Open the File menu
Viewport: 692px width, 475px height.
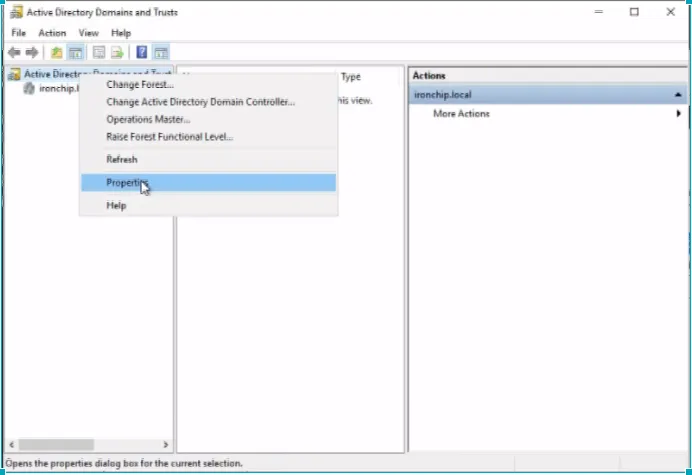[x=19, y=33]
